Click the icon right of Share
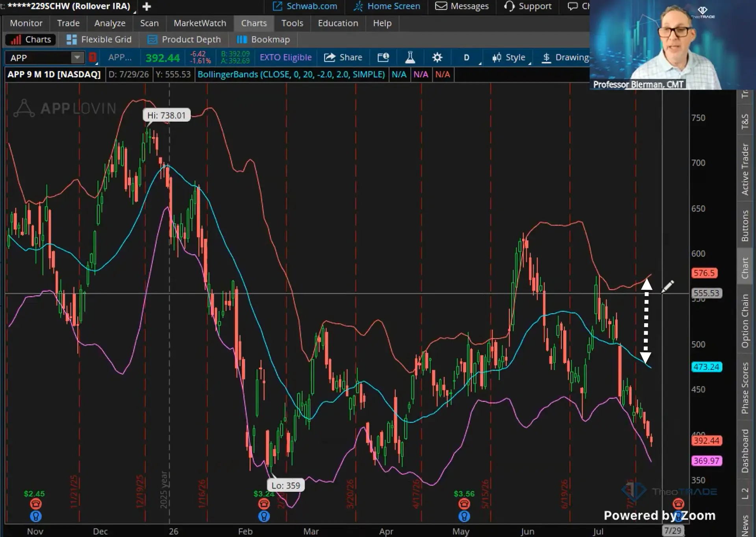756x537 pixels. 384,57
